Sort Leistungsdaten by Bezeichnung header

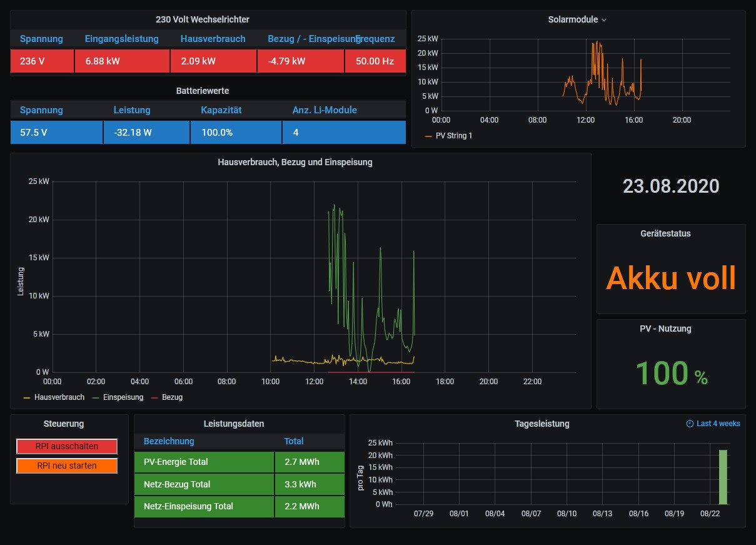coord(169,441)
